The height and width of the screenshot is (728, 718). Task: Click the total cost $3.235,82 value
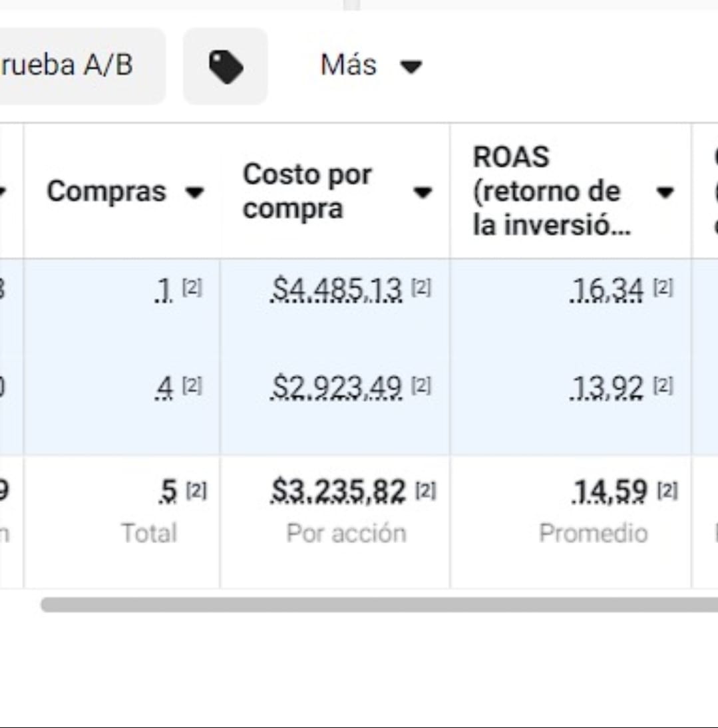point(339,492)
